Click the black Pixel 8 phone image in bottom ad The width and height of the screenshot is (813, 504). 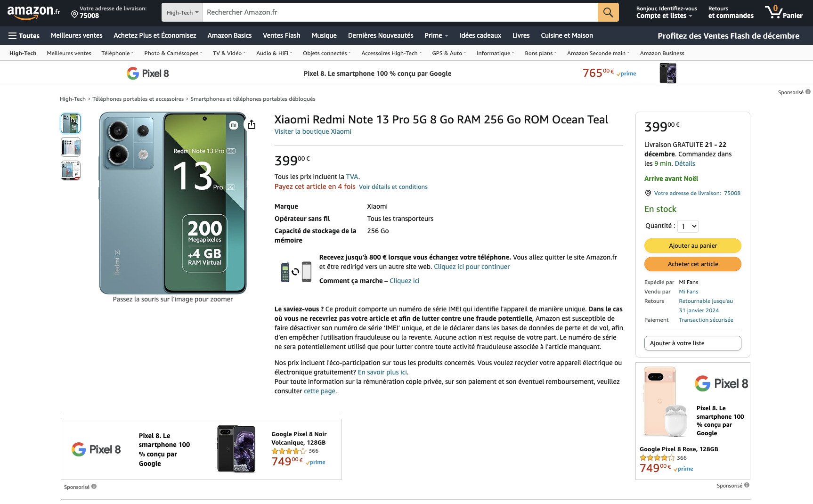coord(236,449)
